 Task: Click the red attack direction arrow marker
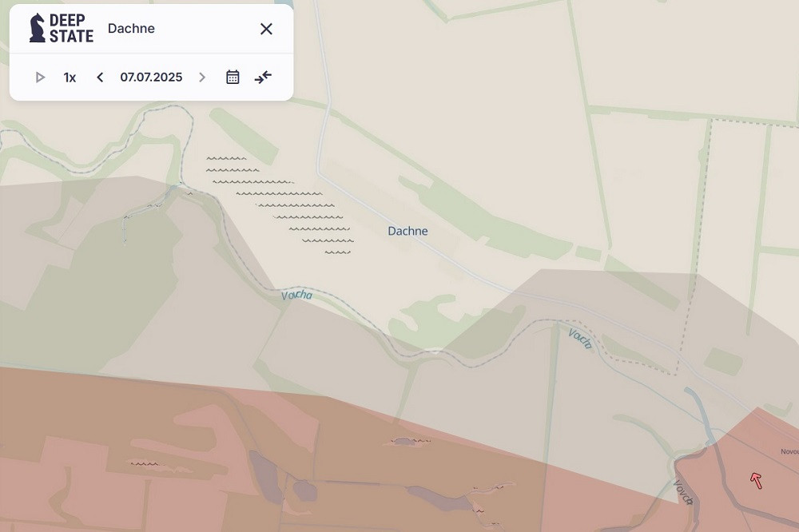[x=756, y=481]
